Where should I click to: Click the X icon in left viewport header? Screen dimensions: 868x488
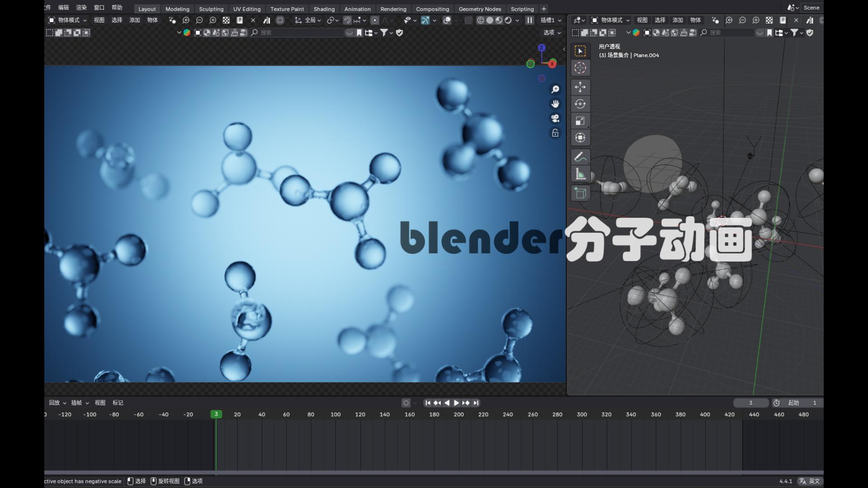253,20
